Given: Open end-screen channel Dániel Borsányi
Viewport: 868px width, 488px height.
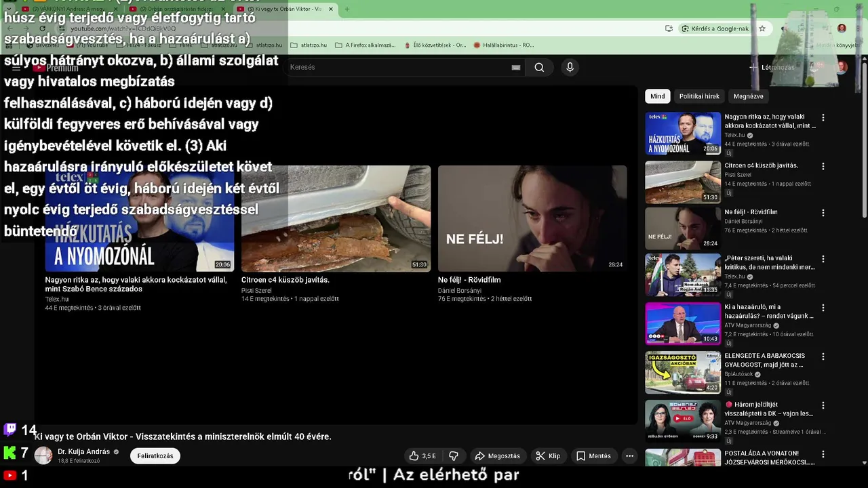Looking at the screenshot, I should 460,290.
